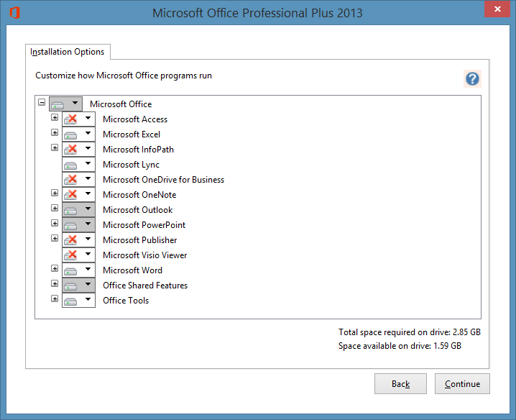Expand the Microsoft InfoPath tree node

(55, 147)
